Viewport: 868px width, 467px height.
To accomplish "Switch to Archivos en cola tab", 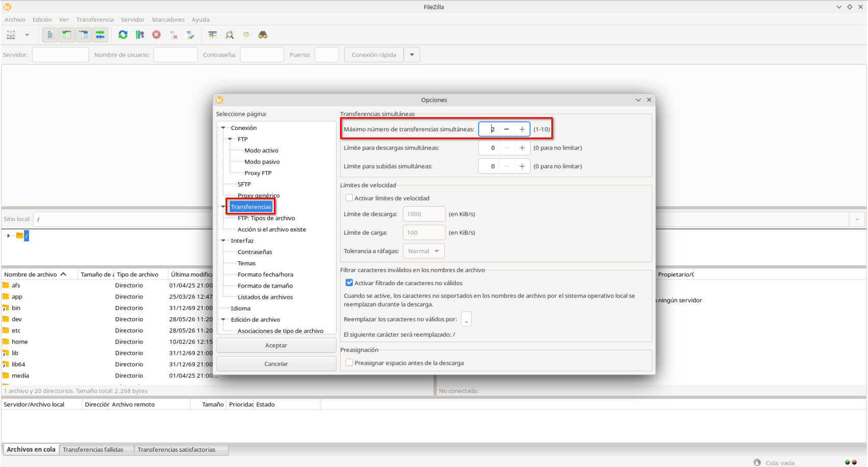I will click(x=31, y=450).
